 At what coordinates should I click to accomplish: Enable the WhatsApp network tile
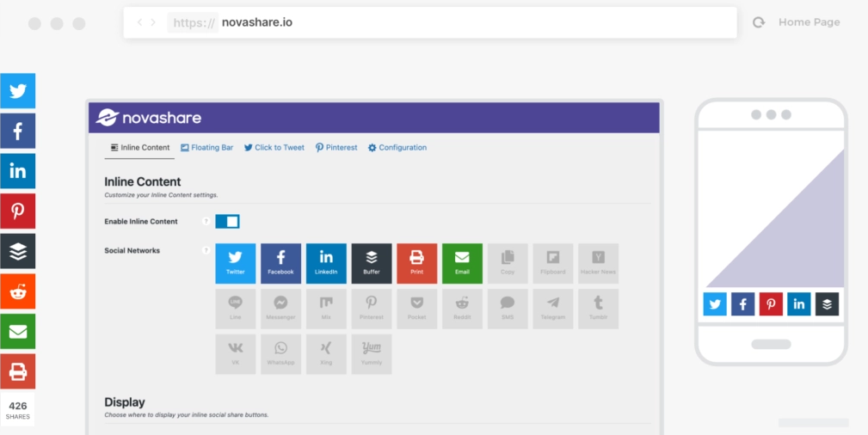pos(280,354)
